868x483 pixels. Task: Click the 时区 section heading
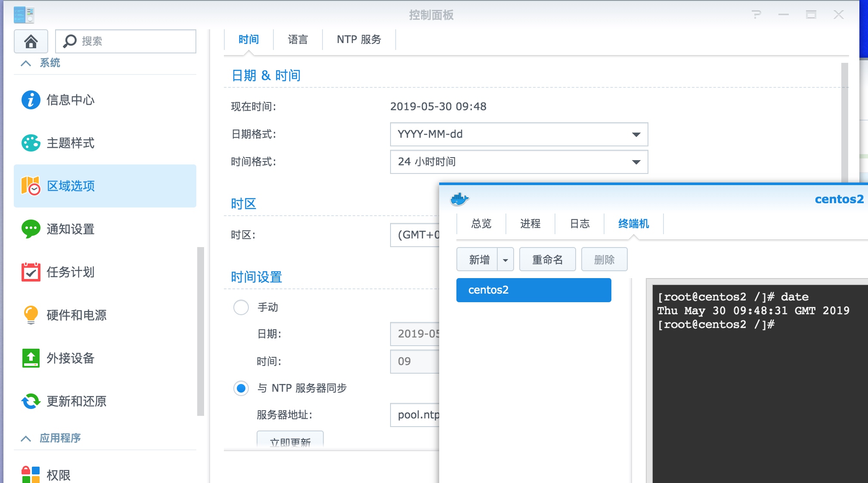244,204
